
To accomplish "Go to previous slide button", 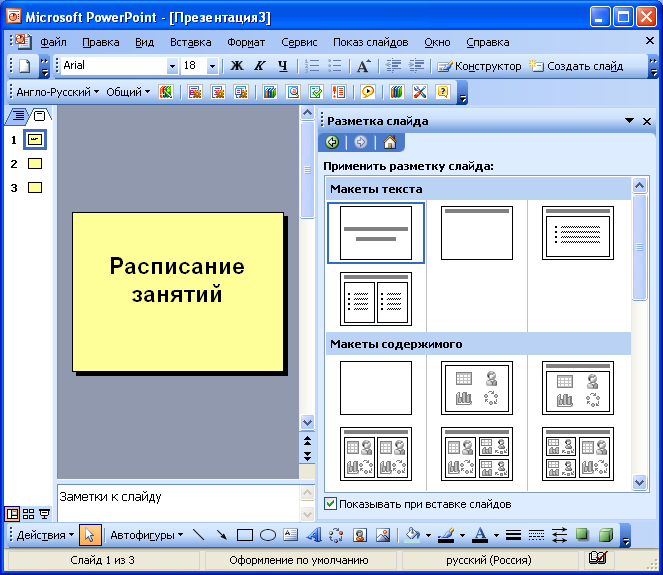I will [307, 441].
